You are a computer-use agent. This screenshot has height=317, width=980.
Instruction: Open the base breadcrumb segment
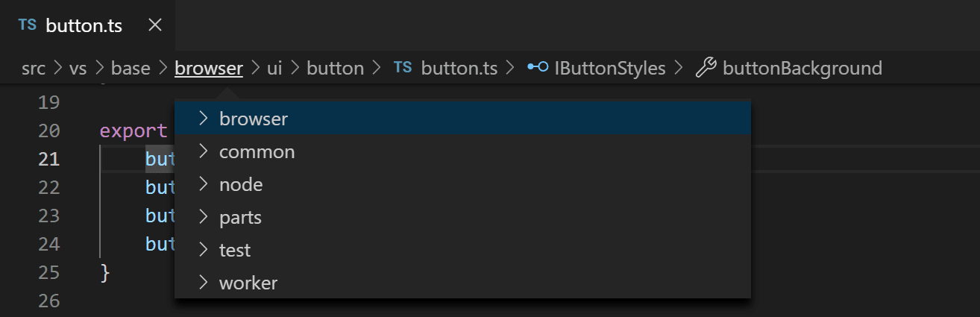131,69
